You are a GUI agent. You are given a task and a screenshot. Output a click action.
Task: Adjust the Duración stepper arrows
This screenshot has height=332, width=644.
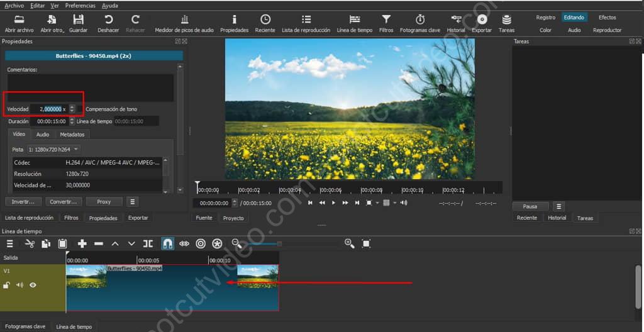pos(72,121)
